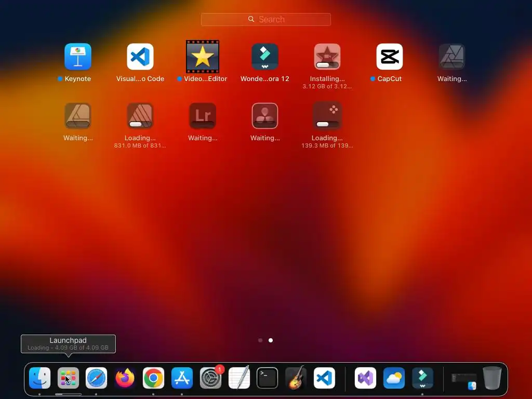Click the DaVinci Resolve icon marked Waiting

click(265, 116)
